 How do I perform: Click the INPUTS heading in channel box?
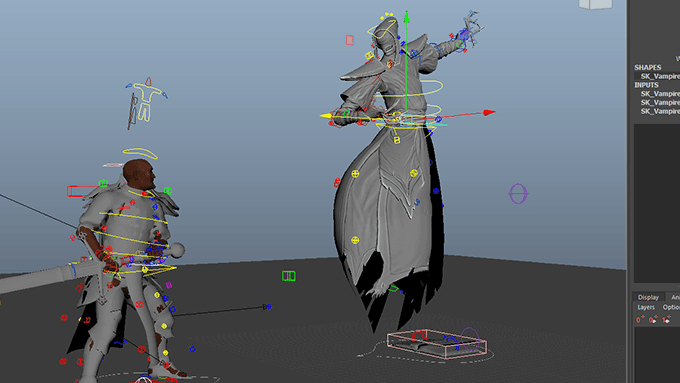(646, 85)
